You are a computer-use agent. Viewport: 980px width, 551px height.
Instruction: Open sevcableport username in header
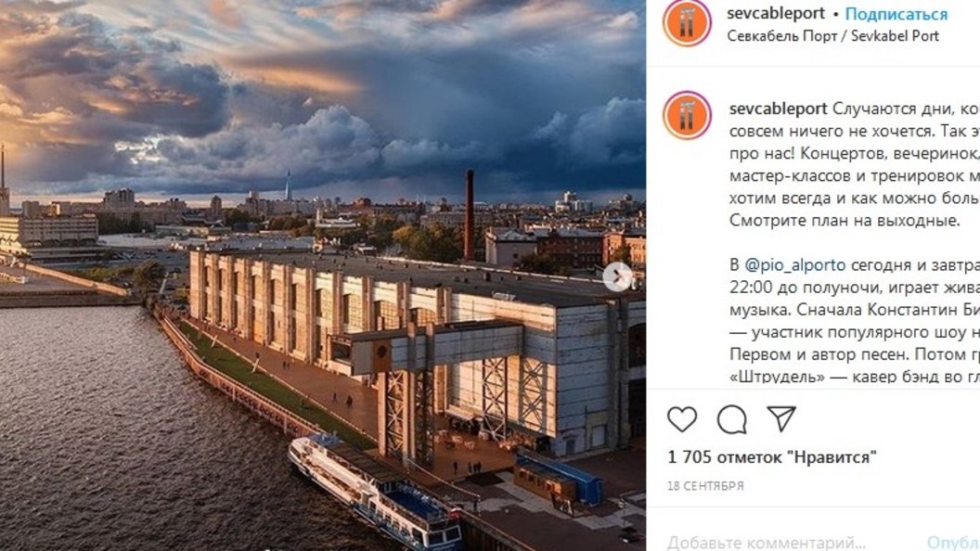pos(776,13)
